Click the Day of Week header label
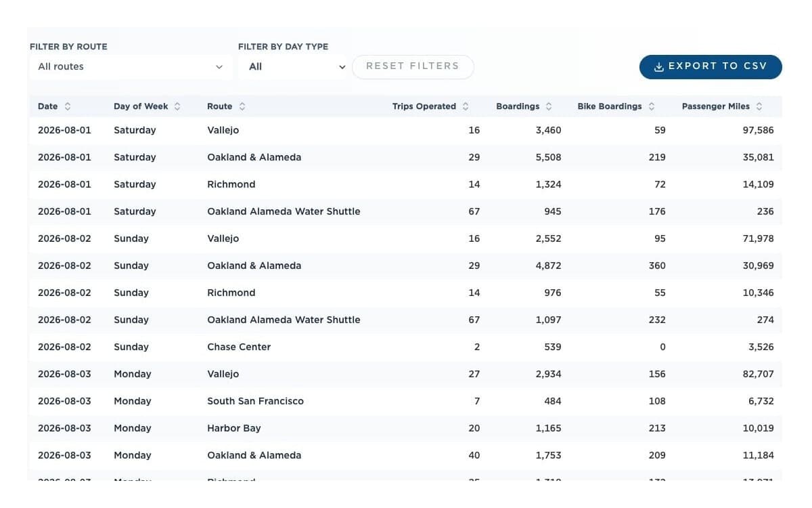The height and width of the screenshot is (508, 812). pyautogui.click(x=141, y=106)
